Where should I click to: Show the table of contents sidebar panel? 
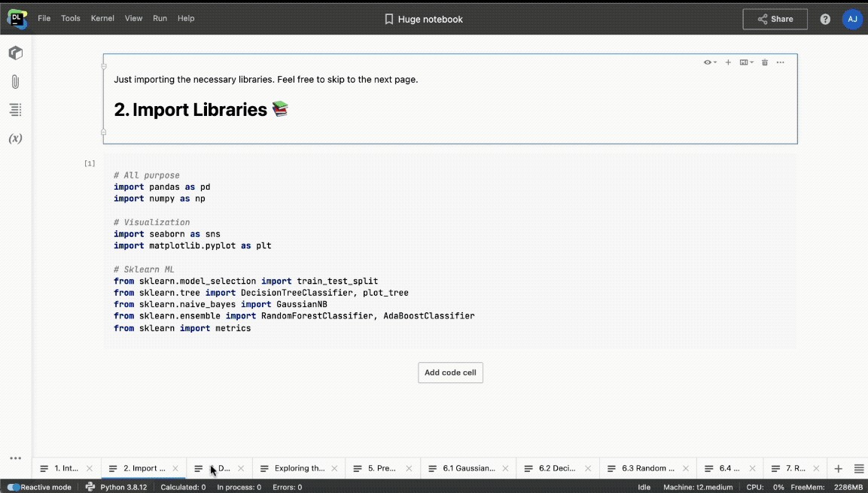pos(15,110)
